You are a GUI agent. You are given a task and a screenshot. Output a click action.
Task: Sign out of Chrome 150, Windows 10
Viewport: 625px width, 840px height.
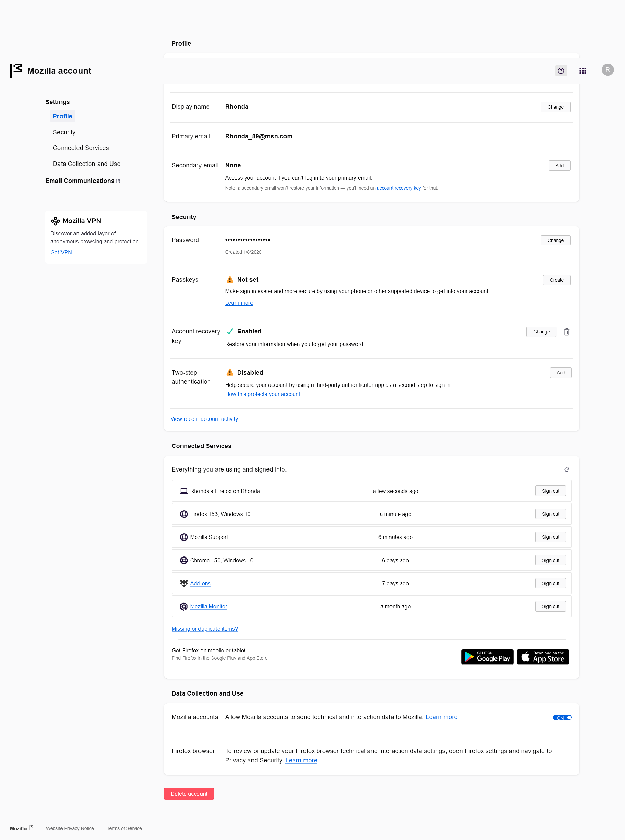click(550, 560)
